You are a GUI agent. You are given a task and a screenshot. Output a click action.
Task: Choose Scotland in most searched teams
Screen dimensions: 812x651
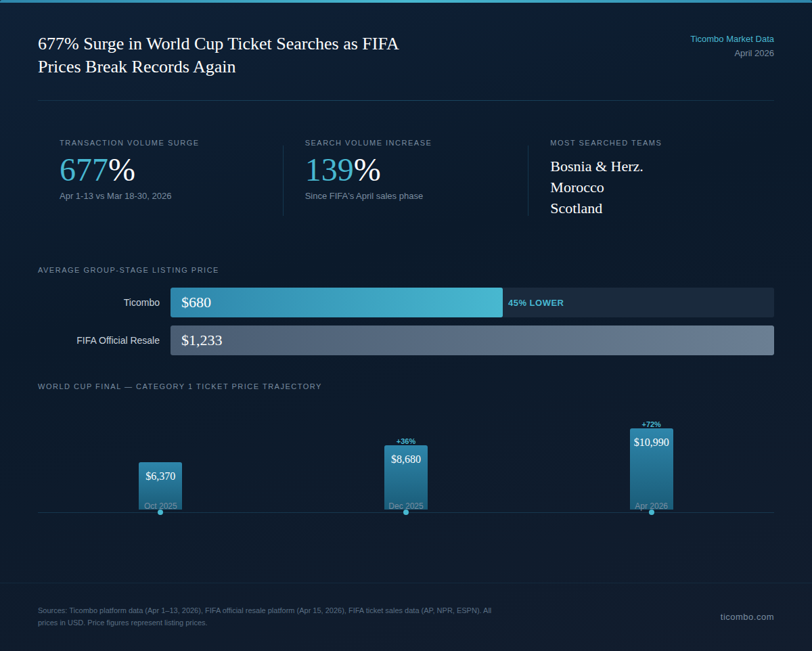[576, 208]
